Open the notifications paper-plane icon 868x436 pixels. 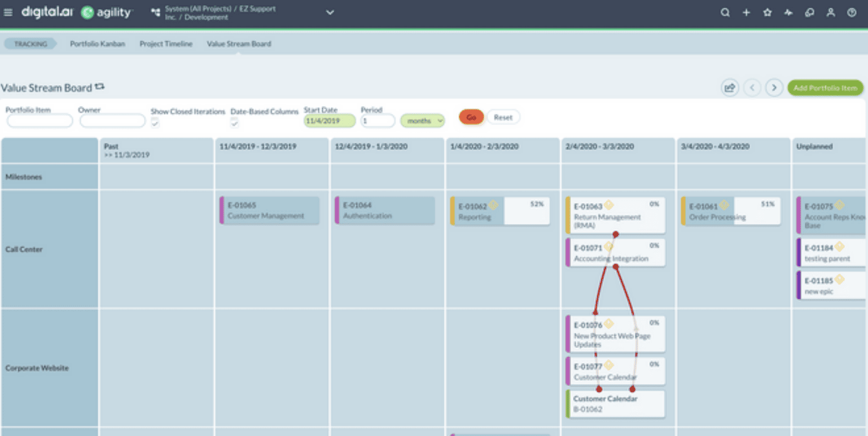[x=788, y=12]
